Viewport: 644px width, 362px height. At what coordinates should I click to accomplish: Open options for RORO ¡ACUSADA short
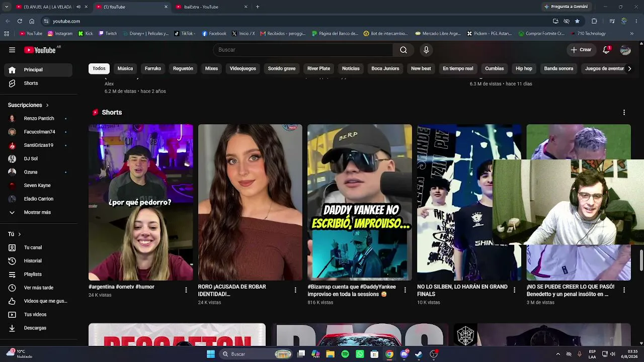[x=295, y=290]
